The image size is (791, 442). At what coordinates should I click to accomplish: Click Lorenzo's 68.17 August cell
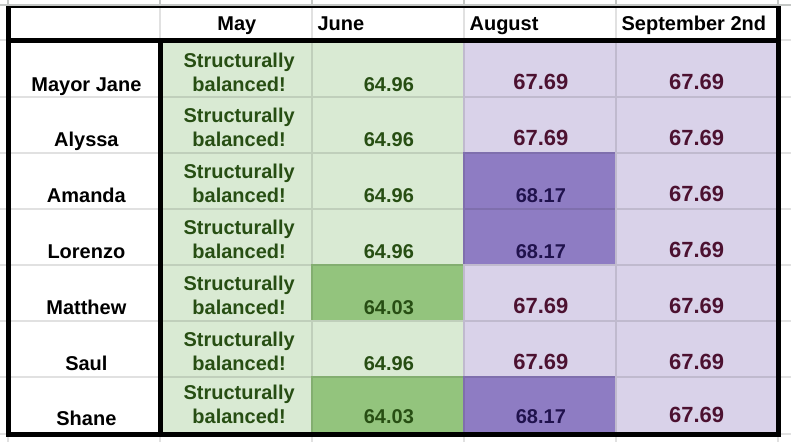540,238
